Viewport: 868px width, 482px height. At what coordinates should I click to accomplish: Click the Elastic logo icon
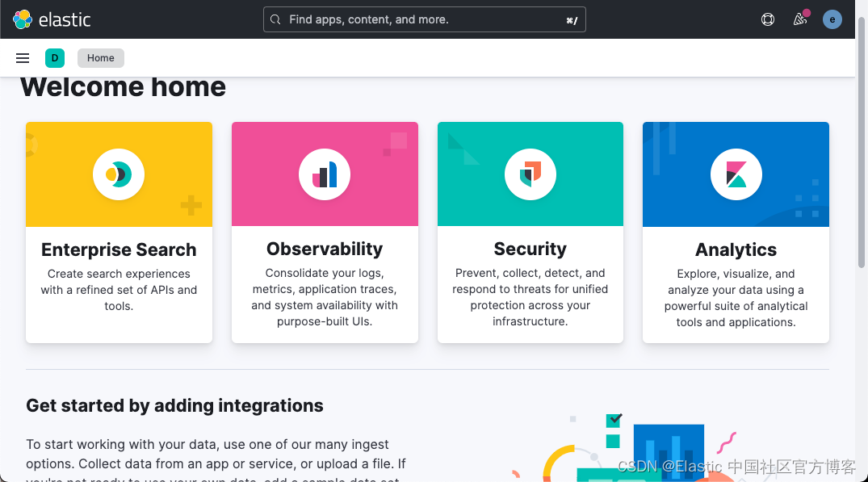(23, 19)
